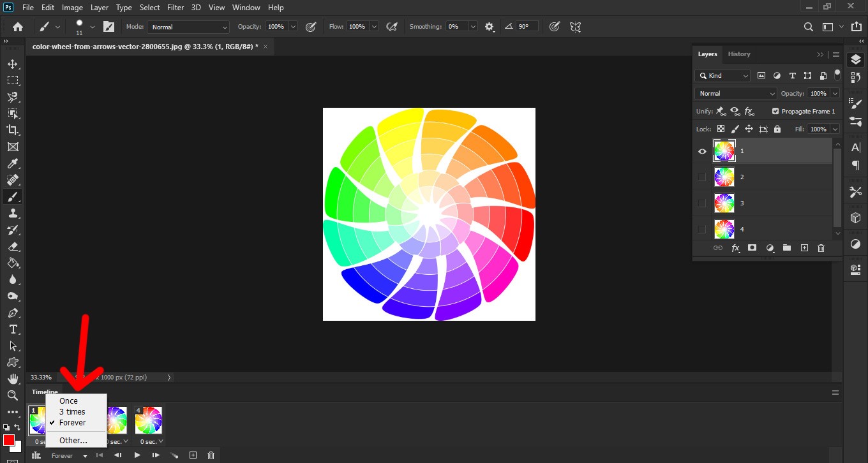Image resolution: width=868 pixels, height=463 pixels.
Task: Select the Eyedropper tool
Action: click(x=12, y=163)
